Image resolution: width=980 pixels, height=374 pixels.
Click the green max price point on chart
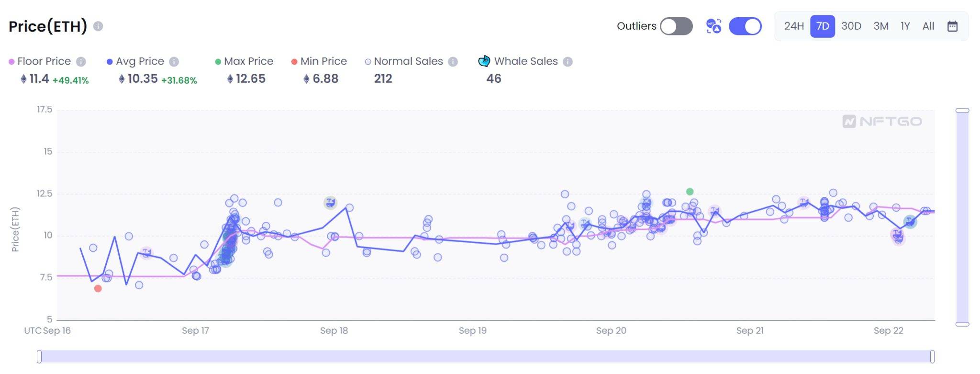[690, 192]
